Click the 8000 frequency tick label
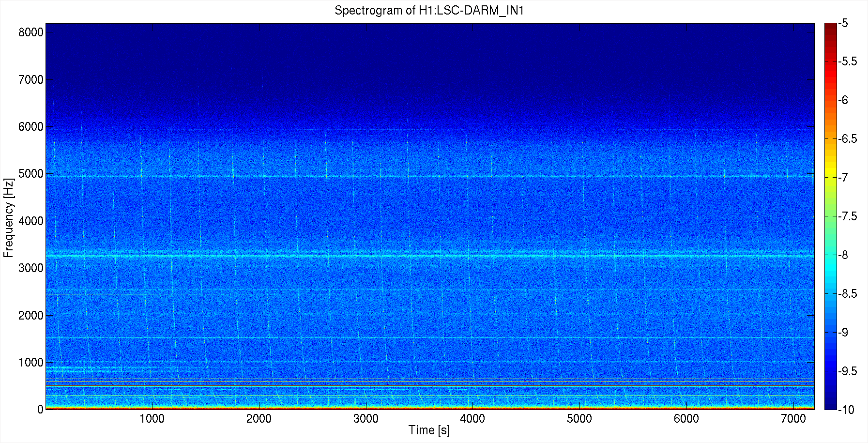 click(x=31, y=32)
